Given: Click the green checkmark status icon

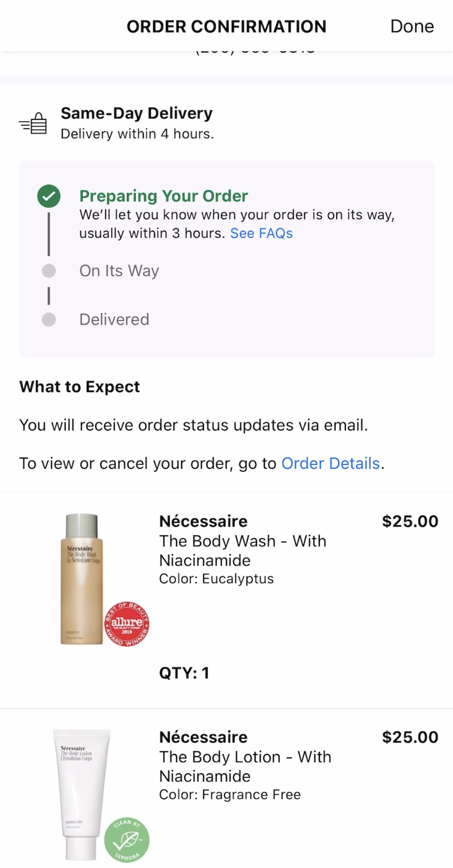Looking at the screenshot, I should click(x=49, y=196).
